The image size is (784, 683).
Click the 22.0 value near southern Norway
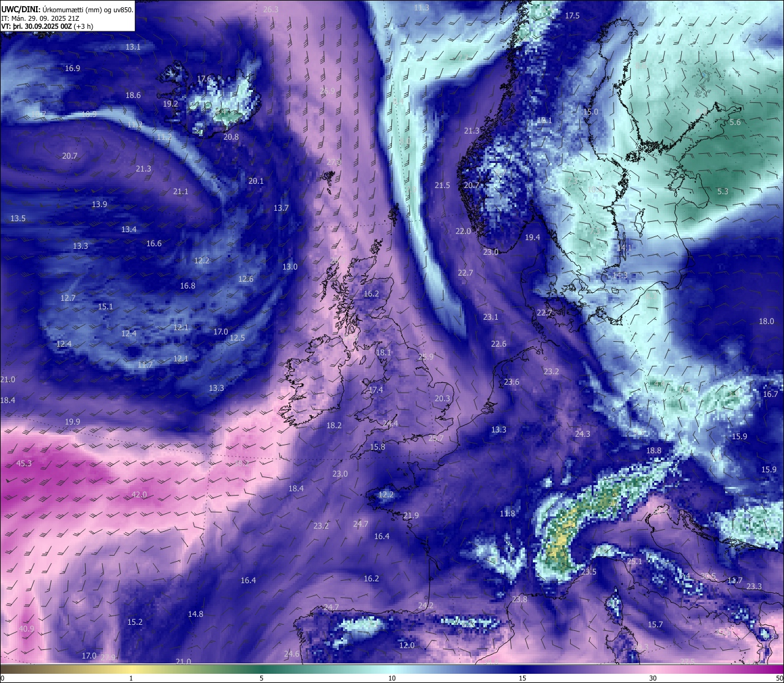(463, 232)
